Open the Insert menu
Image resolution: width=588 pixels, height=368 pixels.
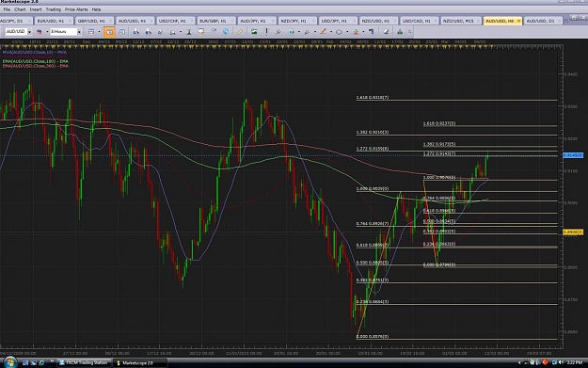pyautogui.click(x=36, y=9)
